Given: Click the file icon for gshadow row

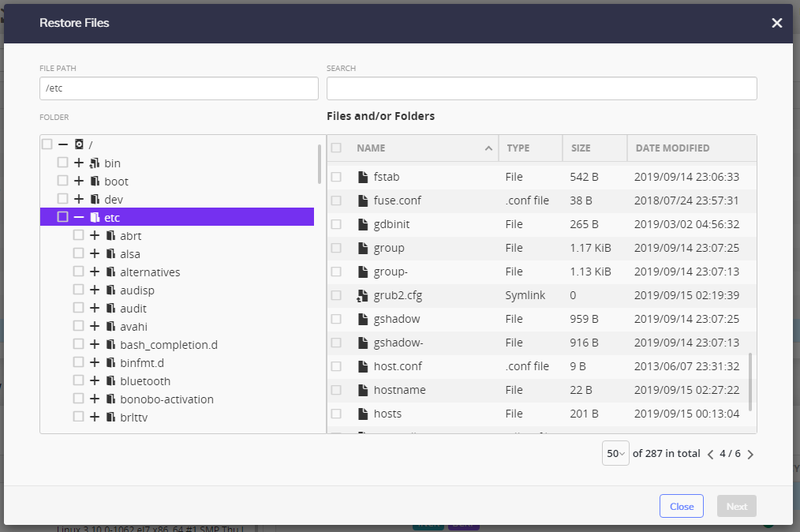Looking at the screenshot, I should click(363, 319).
